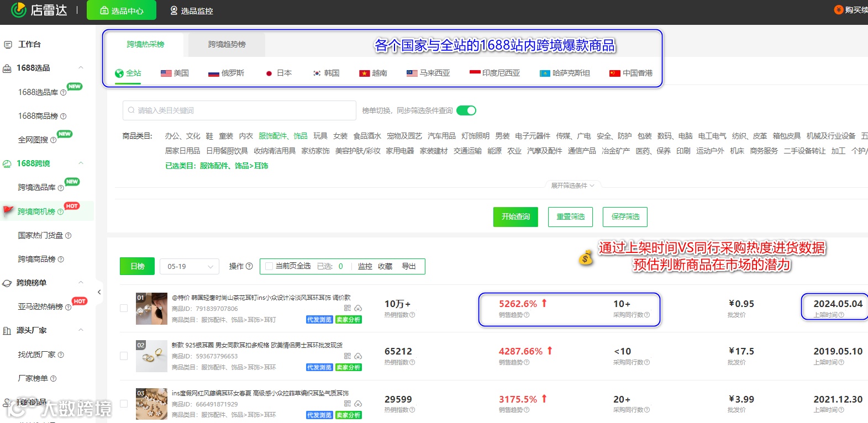Click the cloud download icon for product 593673796653
This screenshot has height=423, width=868.
tap(358, 356)
